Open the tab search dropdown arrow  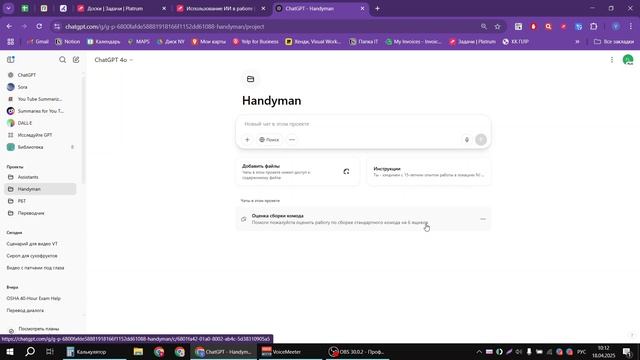pyautogui.click(x=8, y=8)
